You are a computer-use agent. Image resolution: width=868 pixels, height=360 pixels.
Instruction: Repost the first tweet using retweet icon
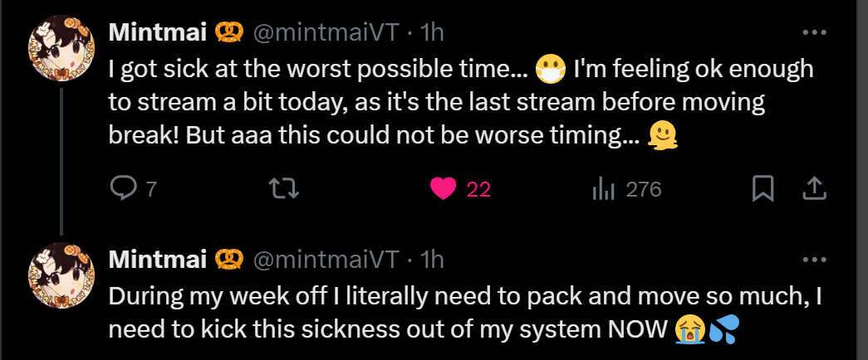285,190
